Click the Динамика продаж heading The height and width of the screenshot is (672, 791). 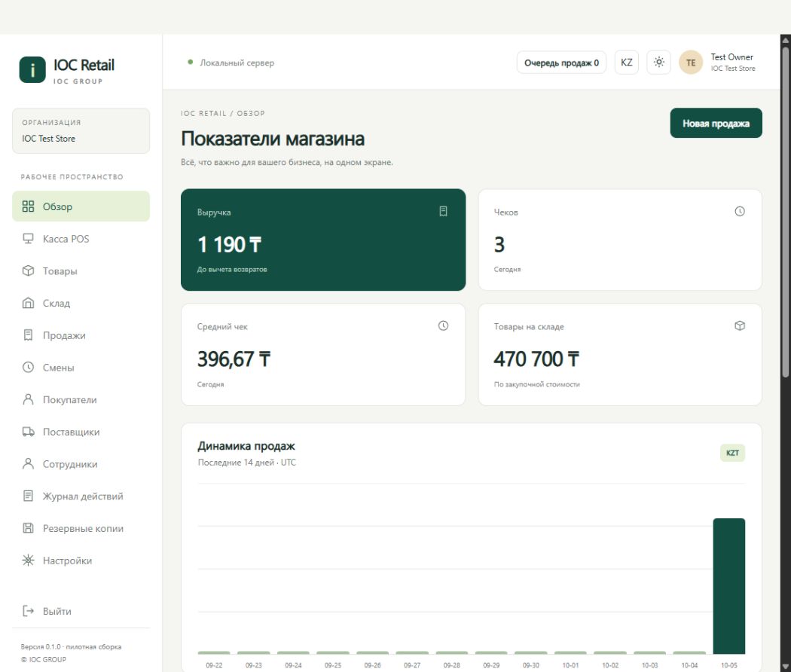coord(246,446)
